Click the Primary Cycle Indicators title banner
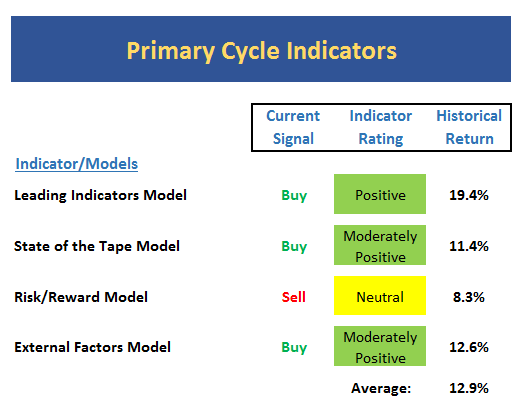524x412 pixels. coord(261,49)
